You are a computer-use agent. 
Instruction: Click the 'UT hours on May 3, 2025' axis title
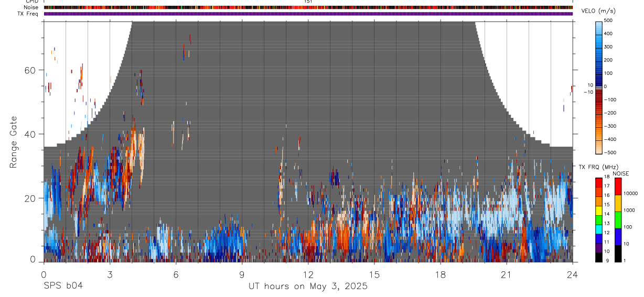point(308,287)
